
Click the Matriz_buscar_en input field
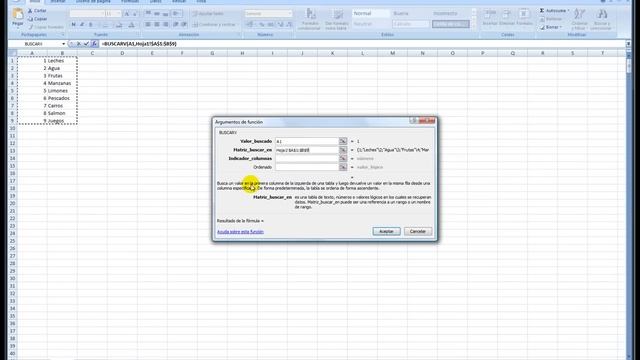coord(307,150)
